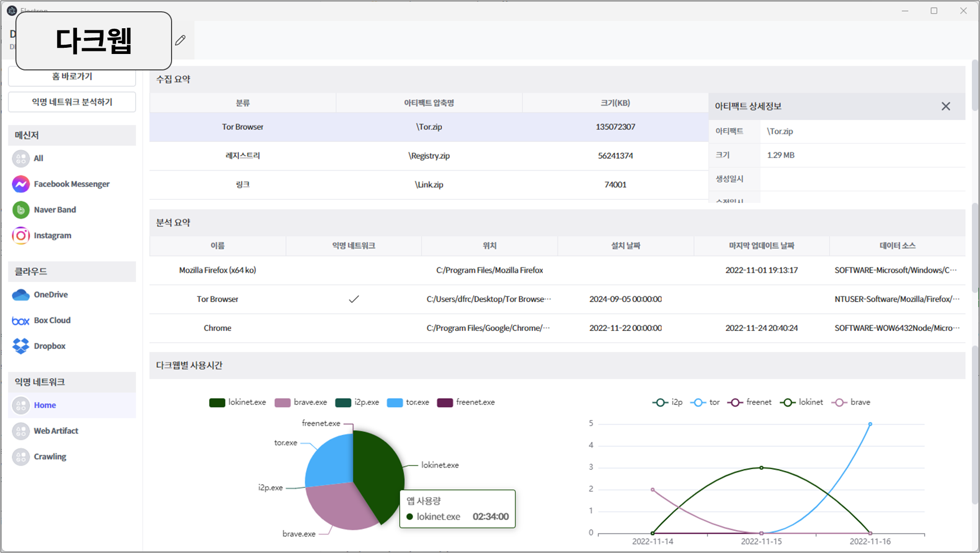Toggle the i2p line series legend
The height and width of the screenshot is (553, 980).
pyautogui.click(x=667, y=402)
